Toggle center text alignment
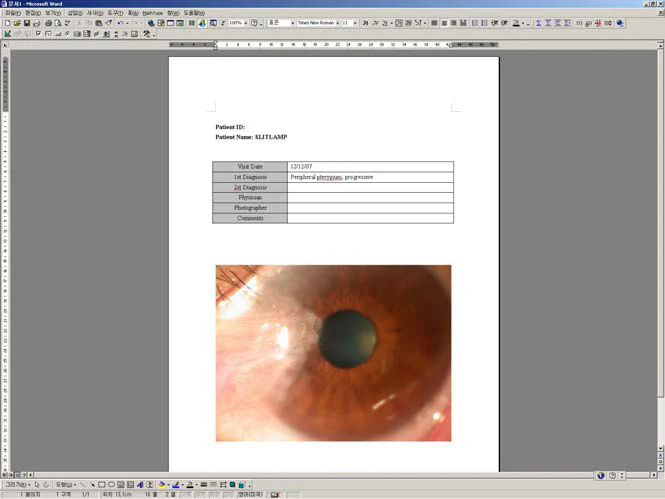The width and height of the screenshot is (665, 499). (x=443, y=22)
